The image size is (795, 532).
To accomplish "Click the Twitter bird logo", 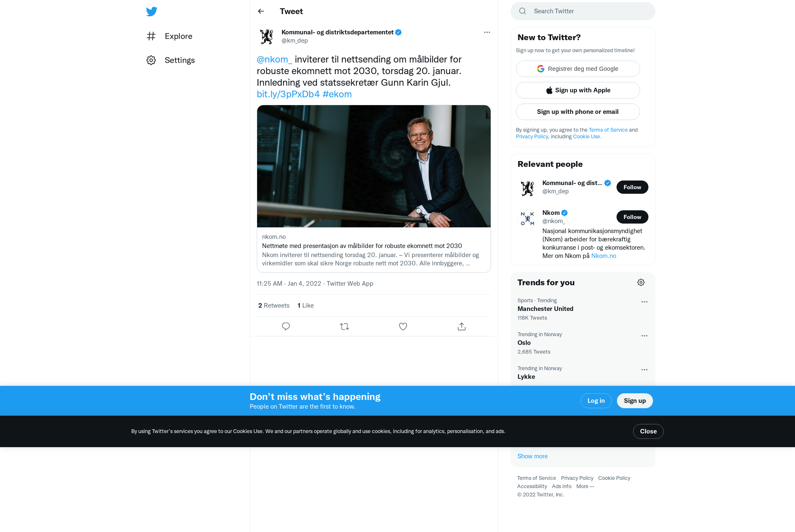I will coord(152,11).
